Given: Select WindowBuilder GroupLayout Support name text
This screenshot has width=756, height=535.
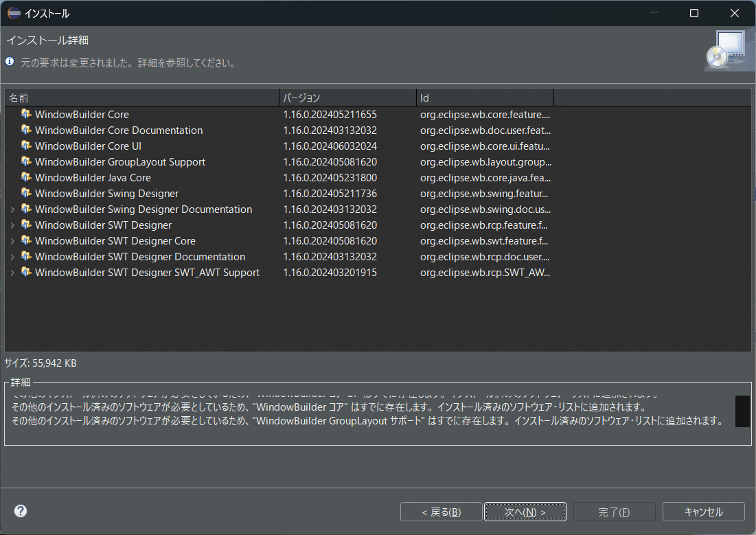Looking at the screenshot, I should click(120, 162).
